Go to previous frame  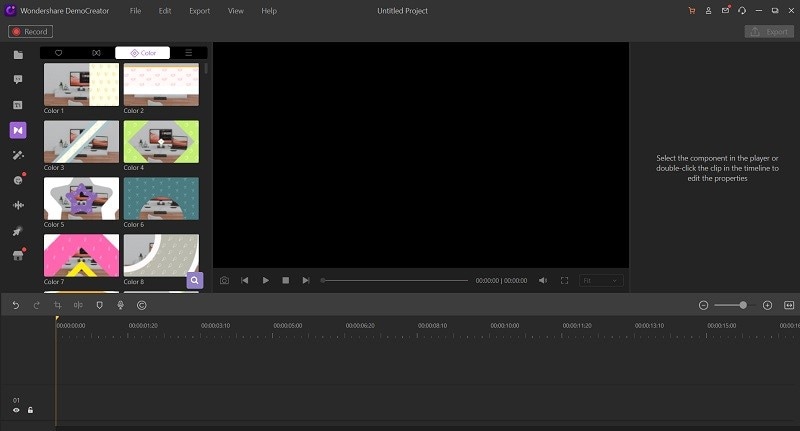coord(245,281)
